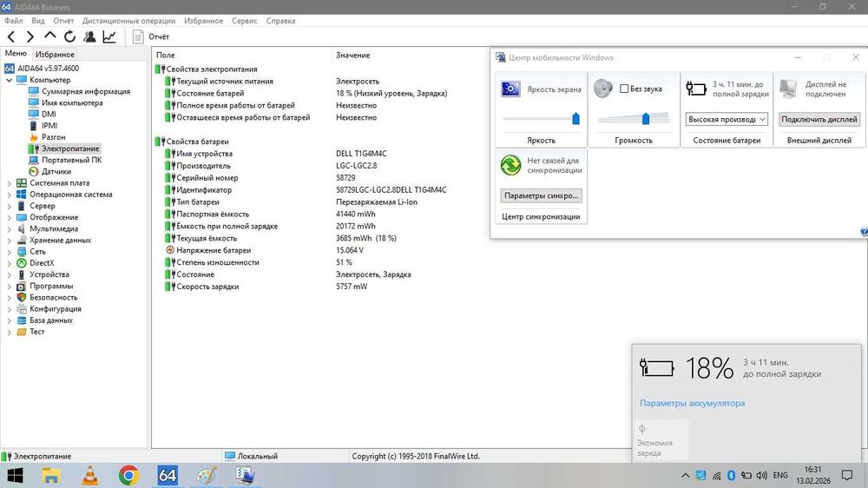Click the Датчики sensor icon
The height and width of the screenshot is (488, 868).
[x=34, y=172]
